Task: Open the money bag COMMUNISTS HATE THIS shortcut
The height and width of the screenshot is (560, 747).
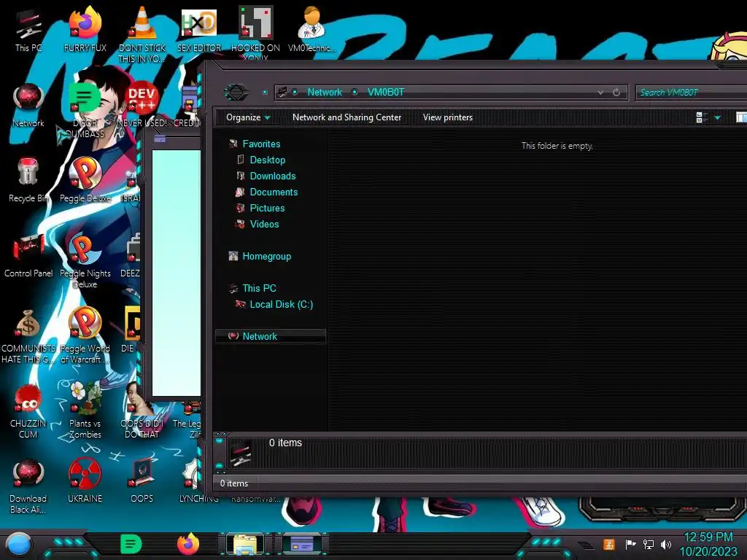Action: pyautogui.click(x=28, y=336)
